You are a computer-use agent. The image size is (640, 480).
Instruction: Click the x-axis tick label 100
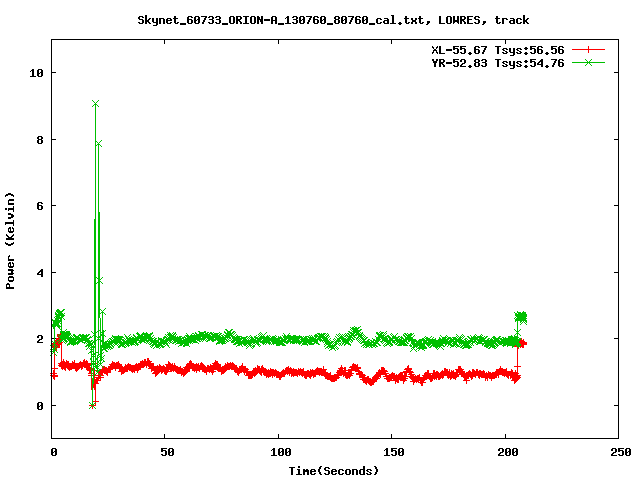click(281, 452)
